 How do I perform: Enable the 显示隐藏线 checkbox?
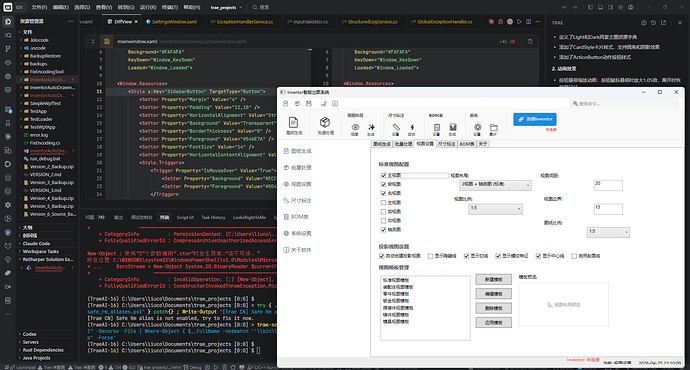(430, 256)
